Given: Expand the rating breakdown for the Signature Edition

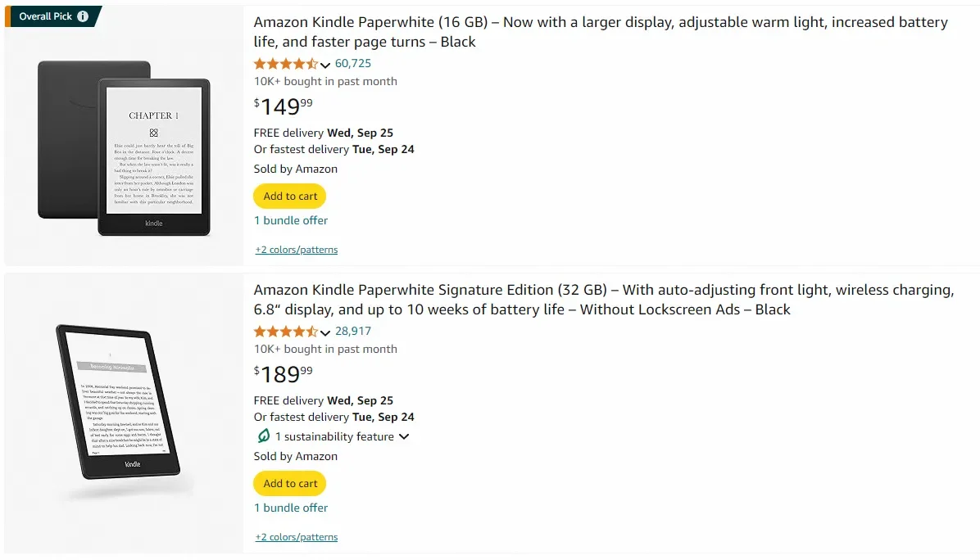Looking at the screenshot, I should point(324,332).
